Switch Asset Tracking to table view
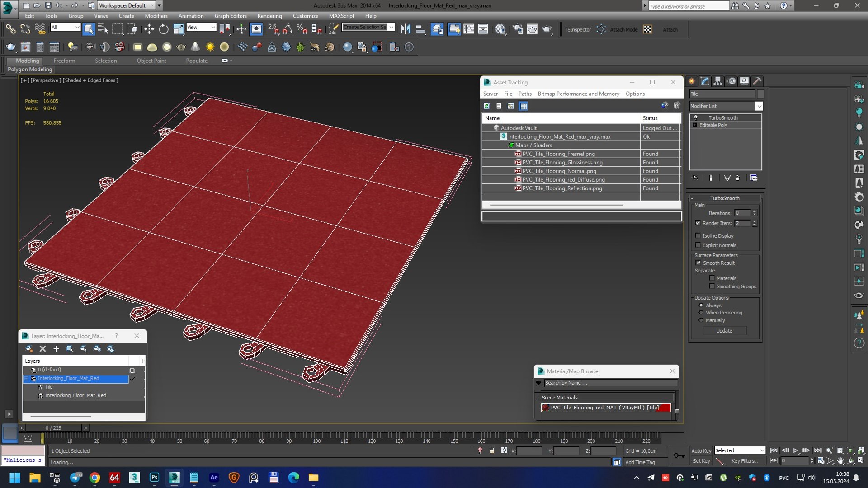The image size is (868, 488). 524,106
